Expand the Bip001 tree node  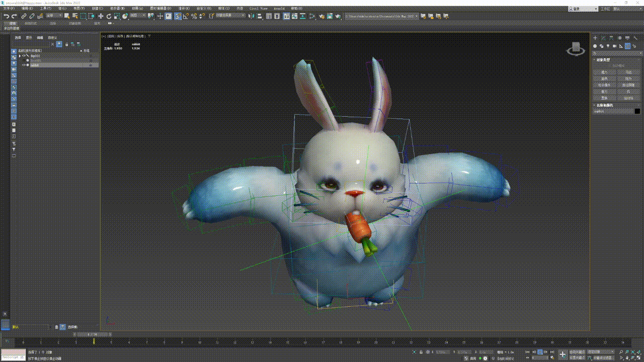click(x=20, y=56)
